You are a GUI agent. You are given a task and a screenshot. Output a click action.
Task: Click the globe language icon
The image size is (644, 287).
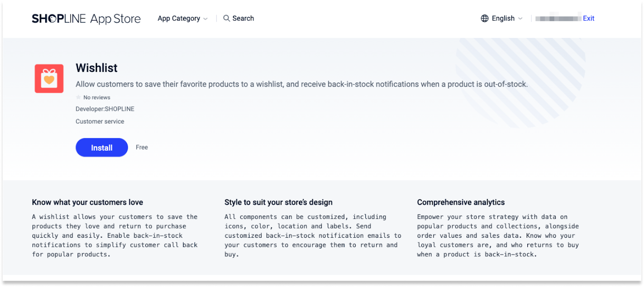tap(485, 18)
